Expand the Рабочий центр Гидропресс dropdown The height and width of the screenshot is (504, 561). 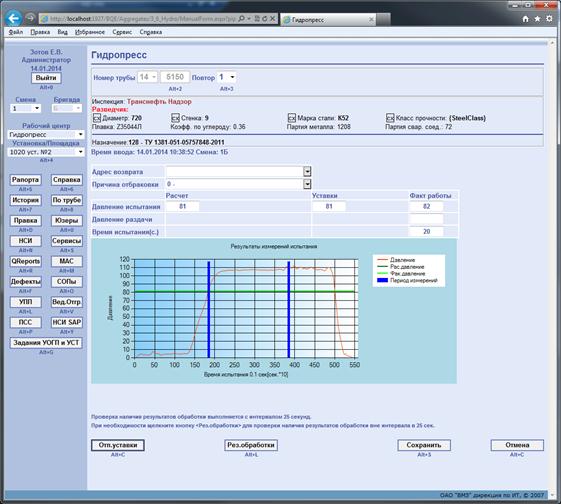(x=46, y=134)
